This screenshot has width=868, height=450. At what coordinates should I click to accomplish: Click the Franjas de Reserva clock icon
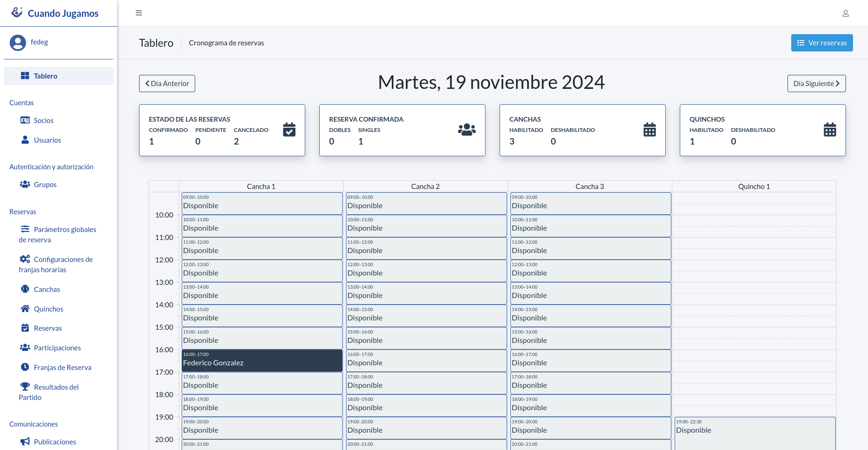point(25,367)
